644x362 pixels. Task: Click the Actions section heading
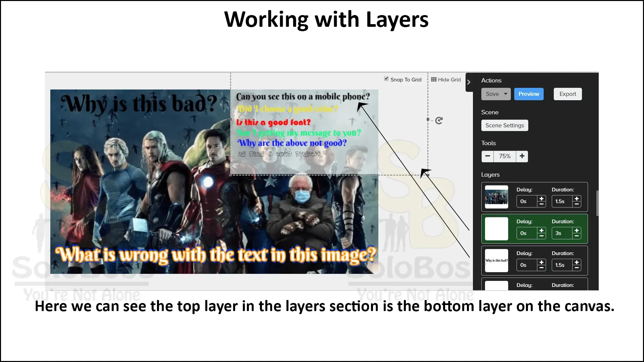click(x=491, y=80)
